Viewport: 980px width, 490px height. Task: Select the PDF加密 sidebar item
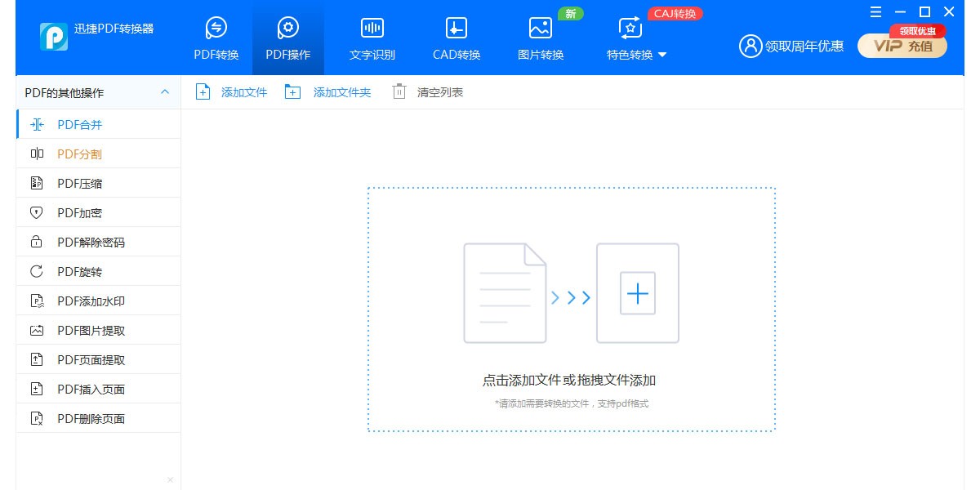pyautogui.click(x=79, y=212)
